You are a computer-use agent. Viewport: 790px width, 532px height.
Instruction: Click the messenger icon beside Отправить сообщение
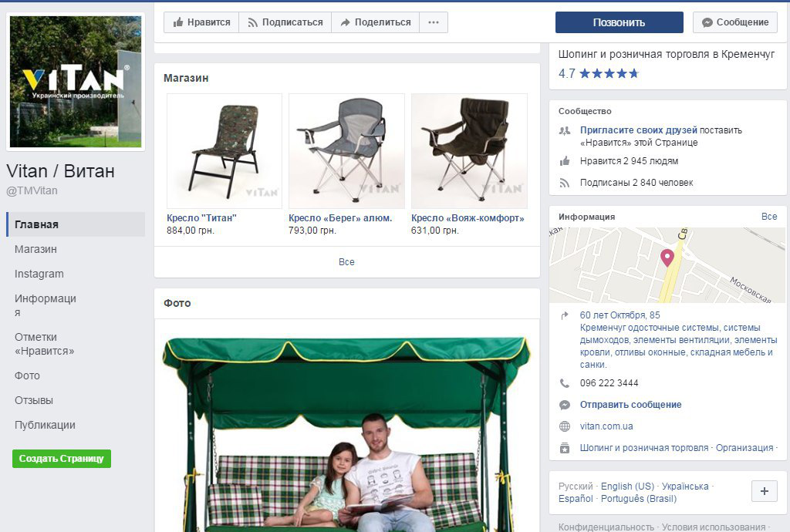point(565,405)
